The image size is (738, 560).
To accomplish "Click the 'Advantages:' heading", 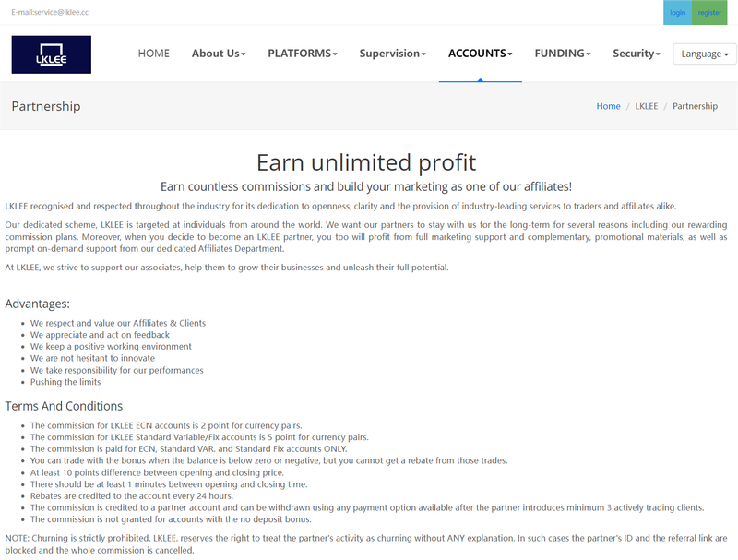I will (x=37, y=304).
